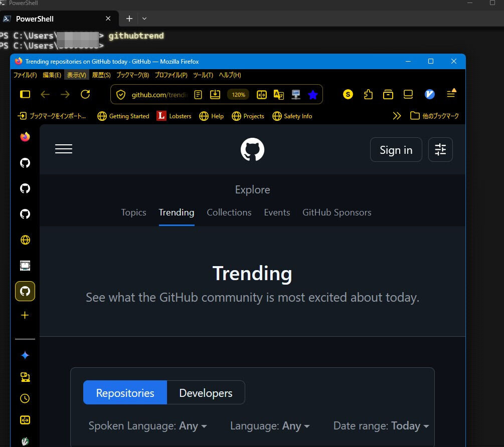Open the GitHub Sponsors tab
Screen dimensions: 504x447
337,212
